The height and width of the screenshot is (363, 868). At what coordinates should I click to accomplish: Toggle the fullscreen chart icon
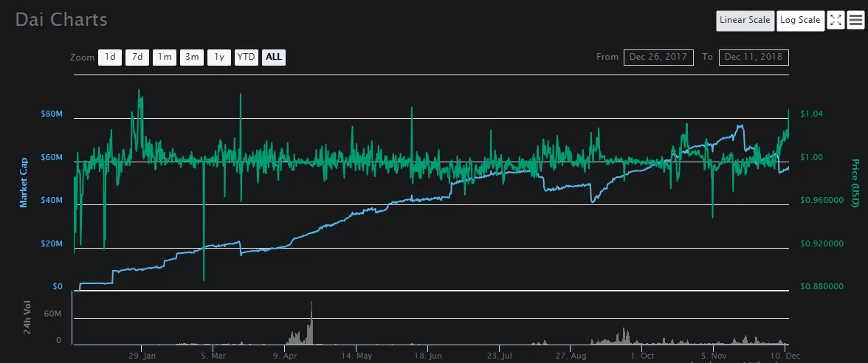pos(836,21)
